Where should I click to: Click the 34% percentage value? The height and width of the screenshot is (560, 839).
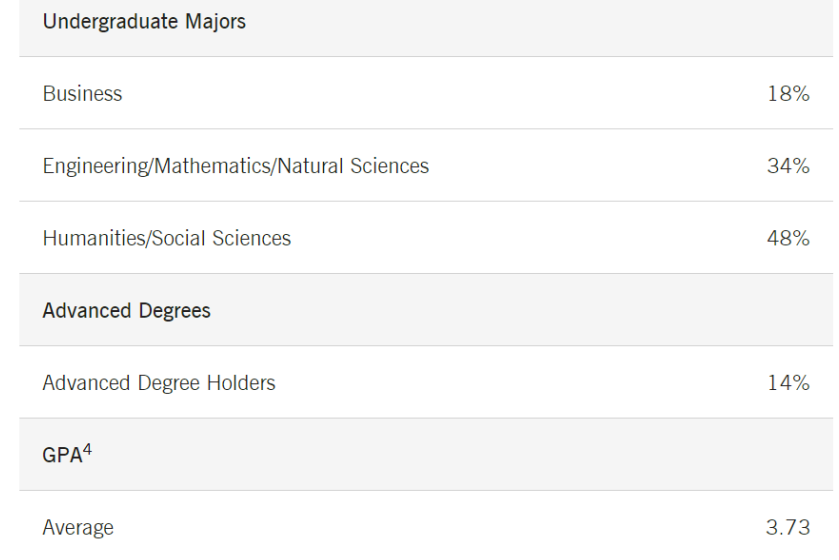tap(788, 166)
